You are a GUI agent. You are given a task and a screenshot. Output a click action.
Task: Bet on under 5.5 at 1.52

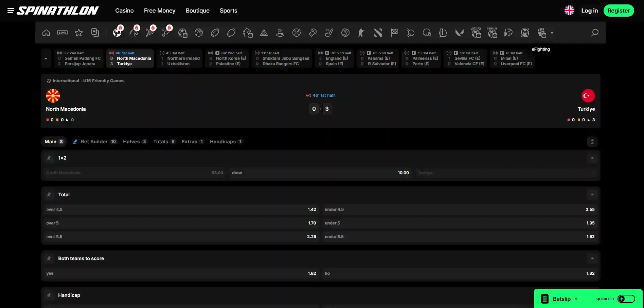(460, 237)
